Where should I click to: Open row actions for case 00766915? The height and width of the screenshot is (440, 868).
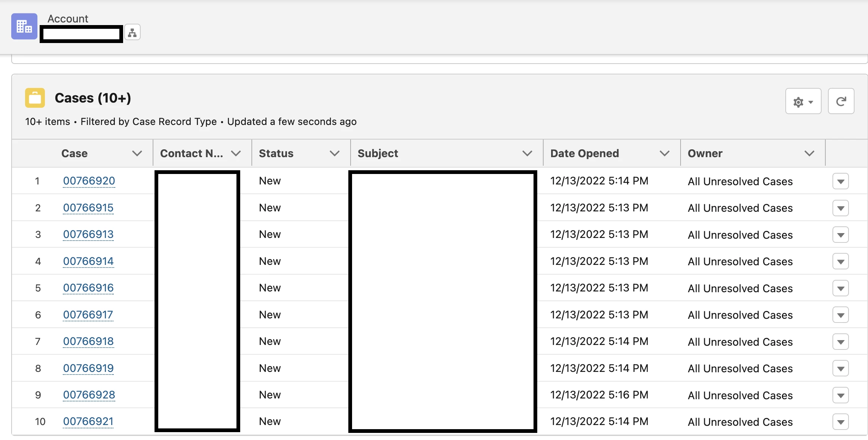(x=840, y=208)
